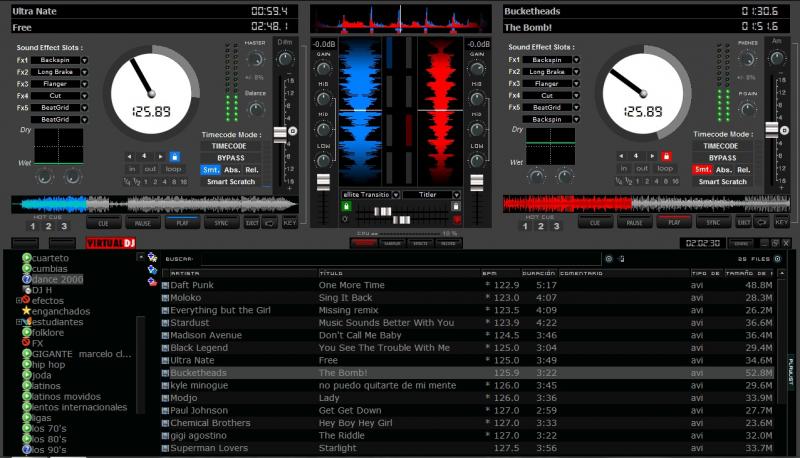Click the left deck pitch slider handle

point(280,134)
